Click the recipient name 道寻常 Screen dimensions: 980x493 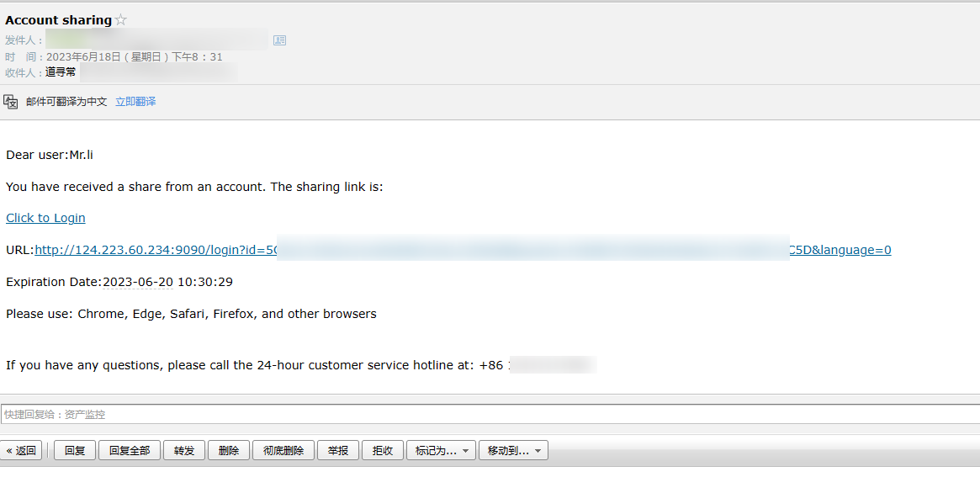pos(61,72)
